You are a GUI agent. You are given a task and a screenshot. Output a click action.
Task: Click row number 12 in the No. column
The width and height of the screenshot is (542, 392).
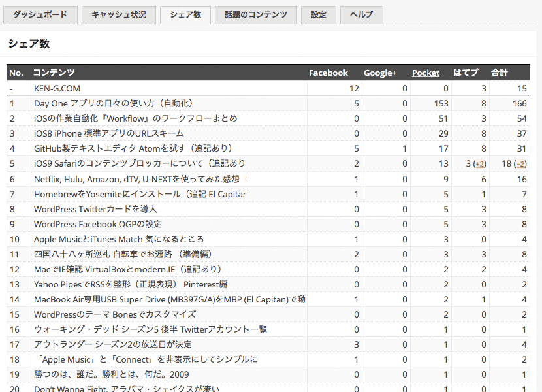point(14,269)
